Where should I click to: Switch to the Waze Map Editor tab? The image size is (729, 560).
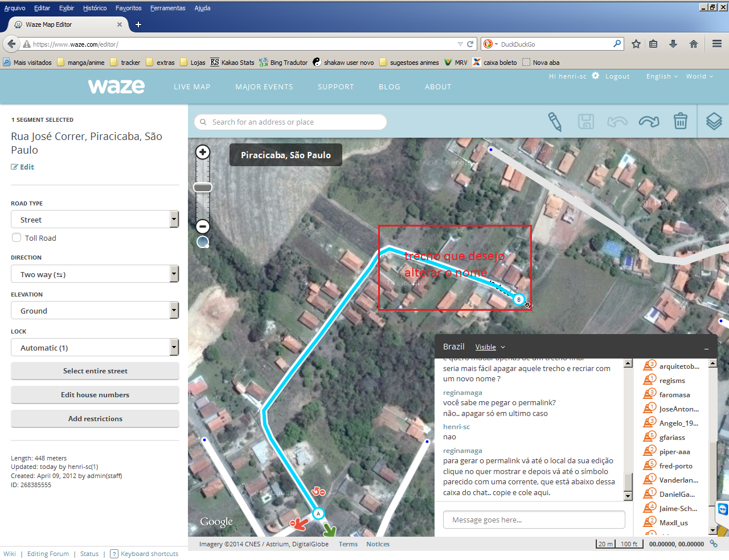point(67,24)
